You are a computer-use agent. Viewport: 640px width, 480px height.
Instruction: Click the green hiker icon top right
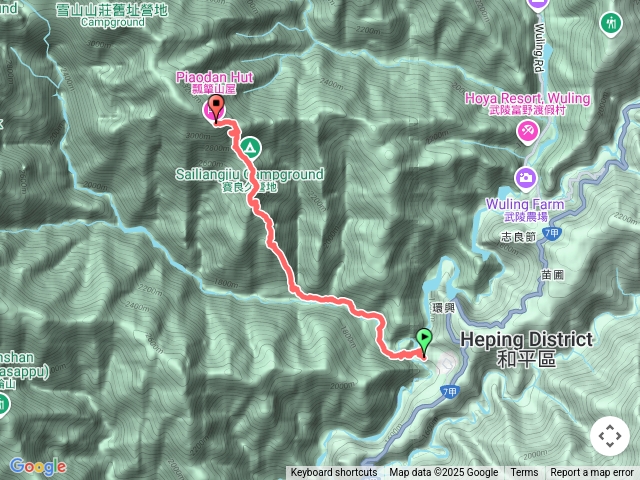pyautogui.click(x=611, y=23)
